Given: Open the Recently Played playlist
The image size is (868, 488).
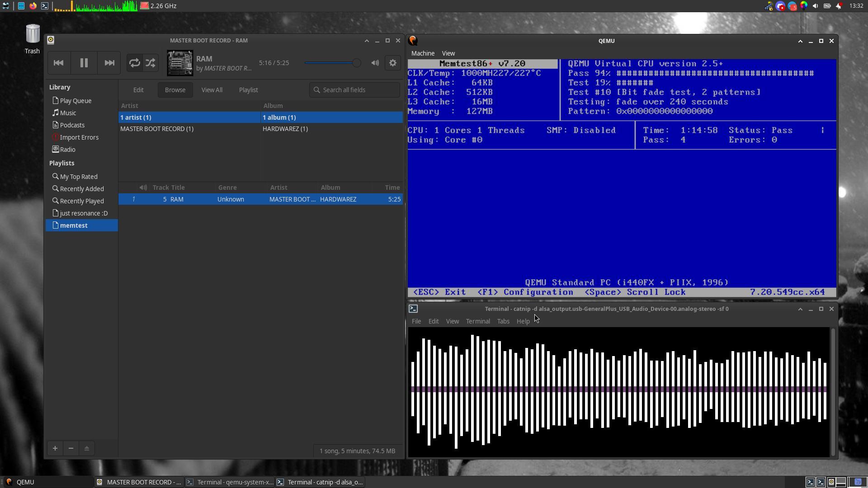Looking at the screenshot, I should pyautogui.click(x=81, y=201).
